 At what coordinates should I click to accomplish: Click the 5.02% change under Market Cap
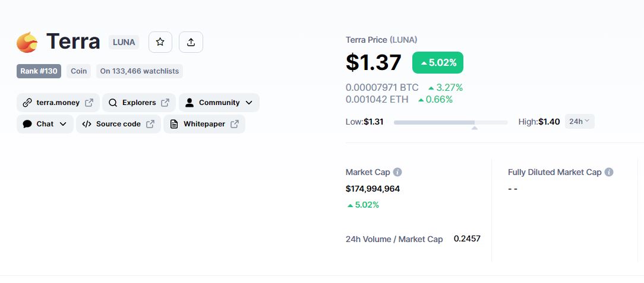[363, 205]
